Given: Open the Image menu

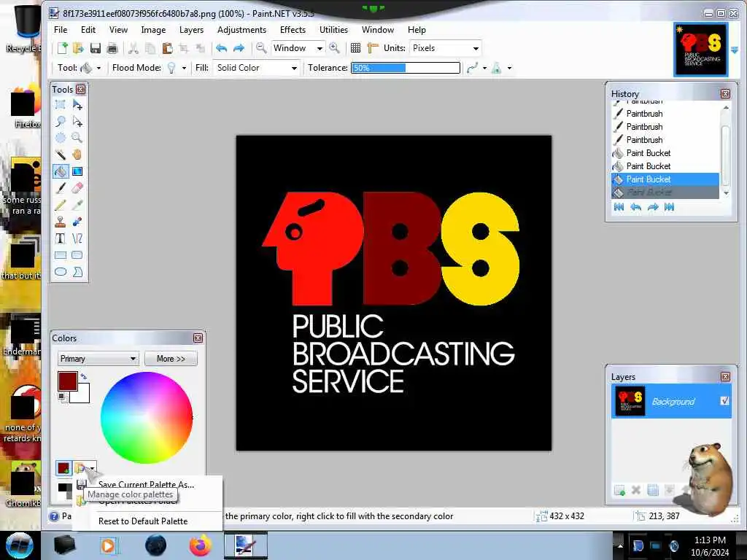Looking at the screenshot, I should pos(153,29).
